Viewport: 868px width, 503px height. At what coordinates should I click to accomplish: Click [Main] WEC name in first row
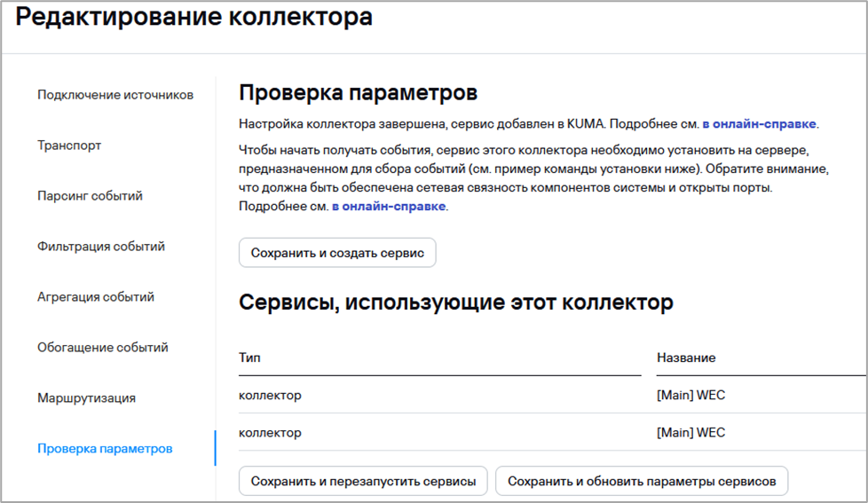pyautogui.click(x=690, y=396)
